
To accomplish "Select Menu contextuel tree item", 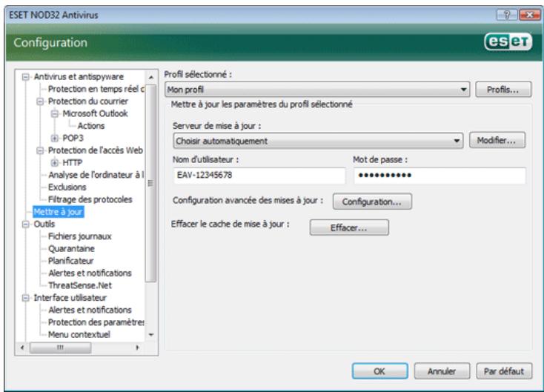I will pyautogui.click(x=79, y=335).
